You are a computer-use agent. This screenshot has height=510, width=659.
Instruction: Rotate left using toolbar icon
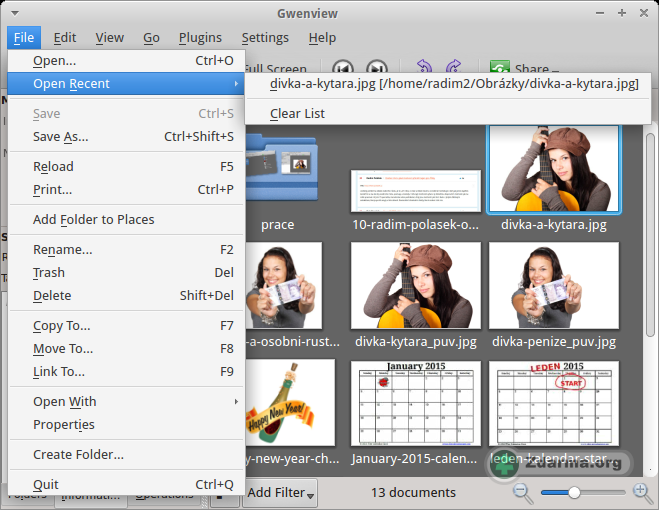click(x=424, y=66)
